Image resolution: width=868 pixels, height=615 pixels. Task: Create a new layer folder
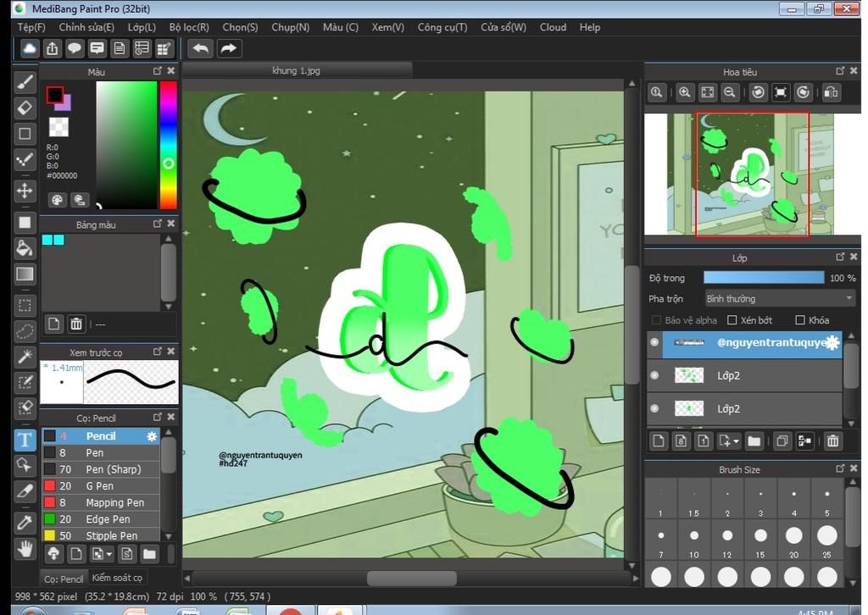click(x=754, y=440)
